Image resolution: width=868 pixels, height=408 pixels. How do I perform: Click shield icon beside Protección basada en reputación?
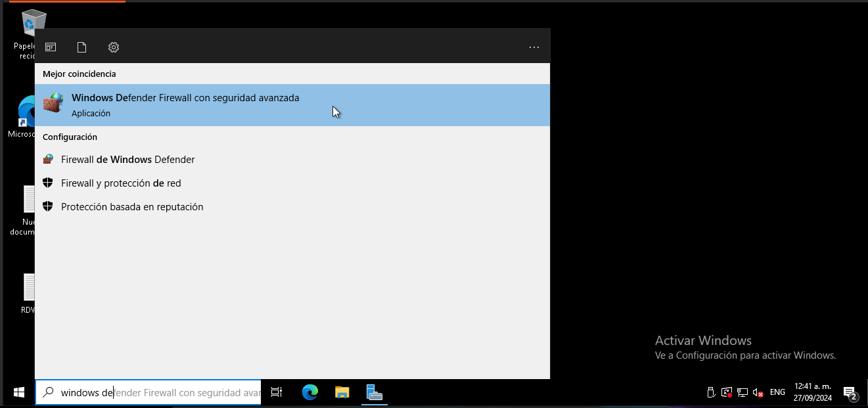pos(47,206)
